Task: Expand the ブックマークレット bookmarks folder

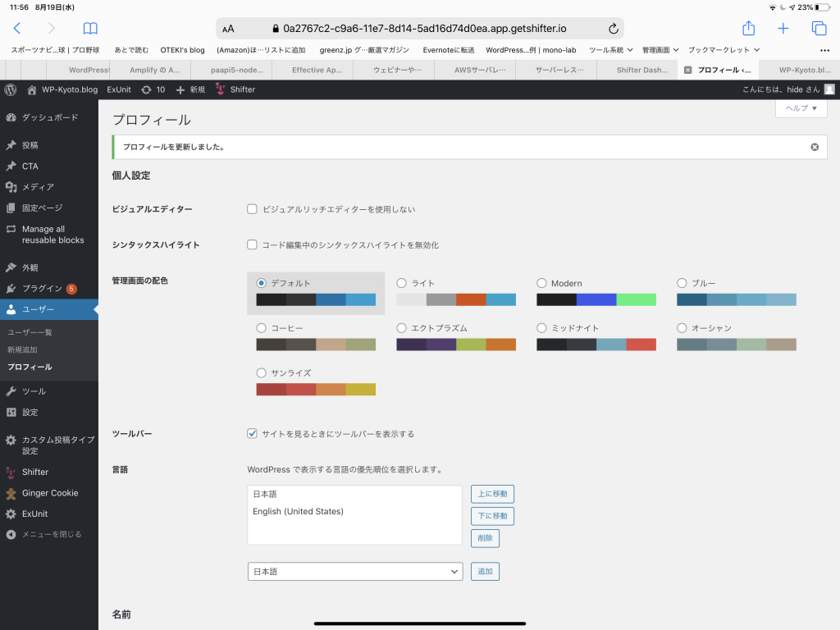Action: pos(724,50)
